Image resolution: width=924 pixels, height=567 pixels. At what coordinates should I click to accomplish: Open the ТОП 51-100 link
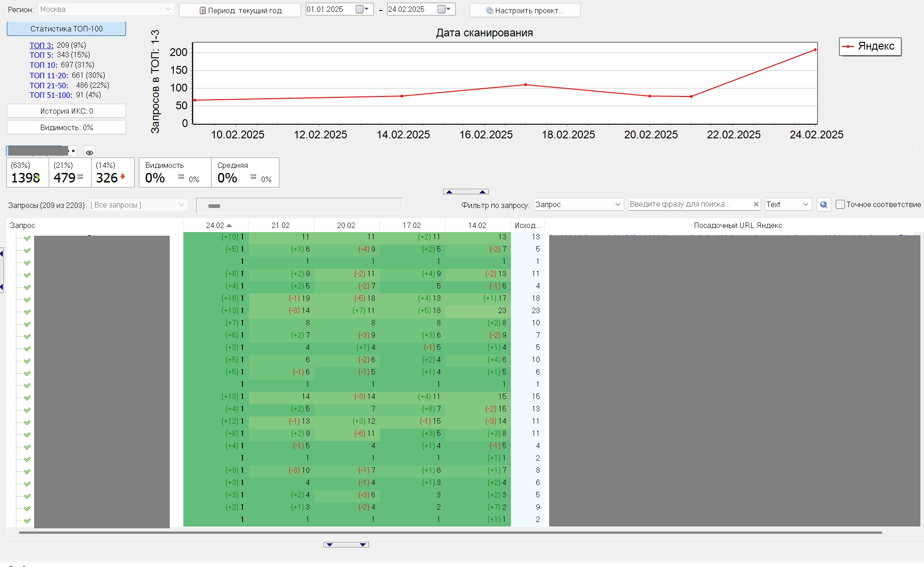pos(51,95)
